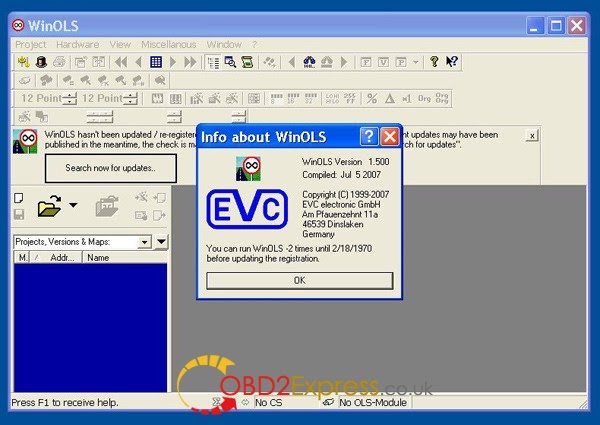Click the boxed P toolbar icon
The width and height of the screenshot is (600, 425).
401,62
